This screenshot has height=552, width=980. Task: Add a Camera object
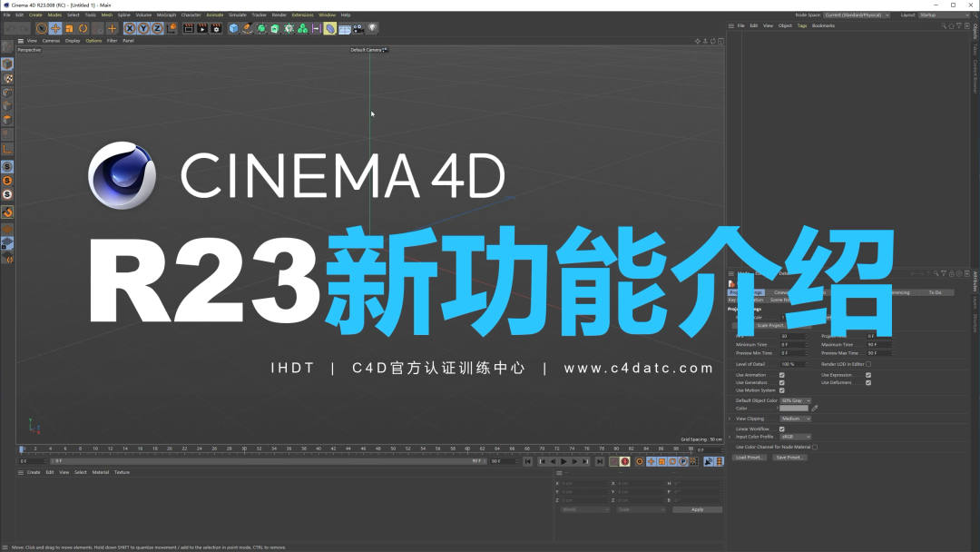[358, 28]
